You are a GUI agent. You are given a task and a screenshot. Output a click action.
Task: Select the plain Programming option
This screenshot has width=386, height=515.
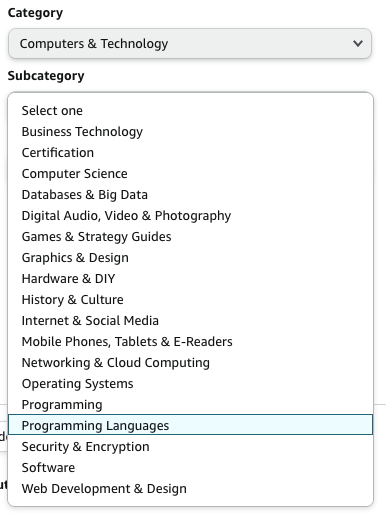[190, 405]
